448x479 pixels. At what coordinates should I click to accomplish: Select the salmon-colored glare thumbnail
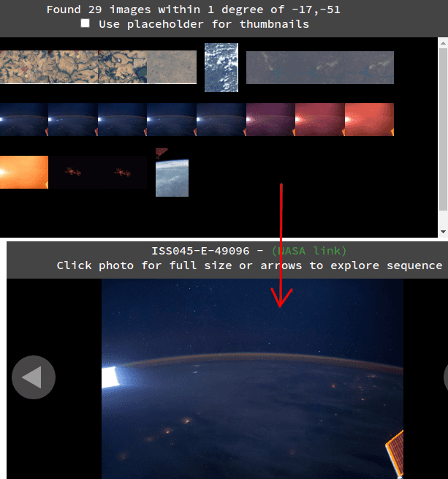pyautogui.click(x=369, y=119)
